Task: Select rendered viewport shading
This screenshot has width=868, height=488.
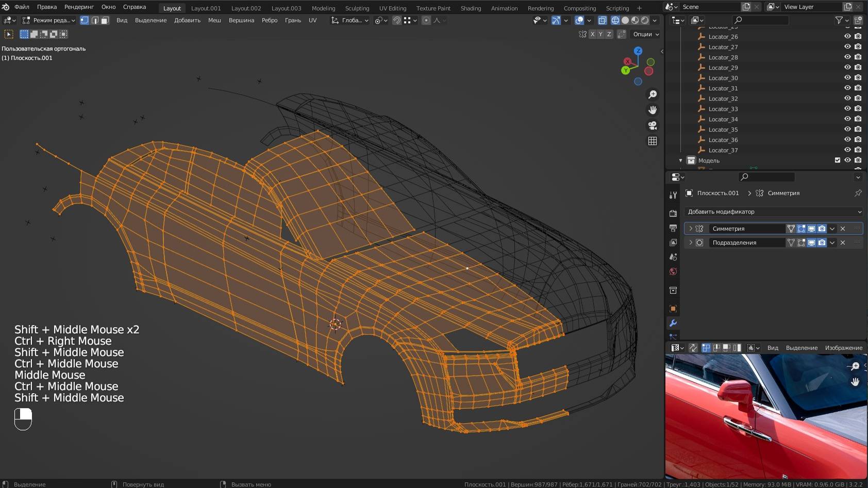Action: [645, 20]
